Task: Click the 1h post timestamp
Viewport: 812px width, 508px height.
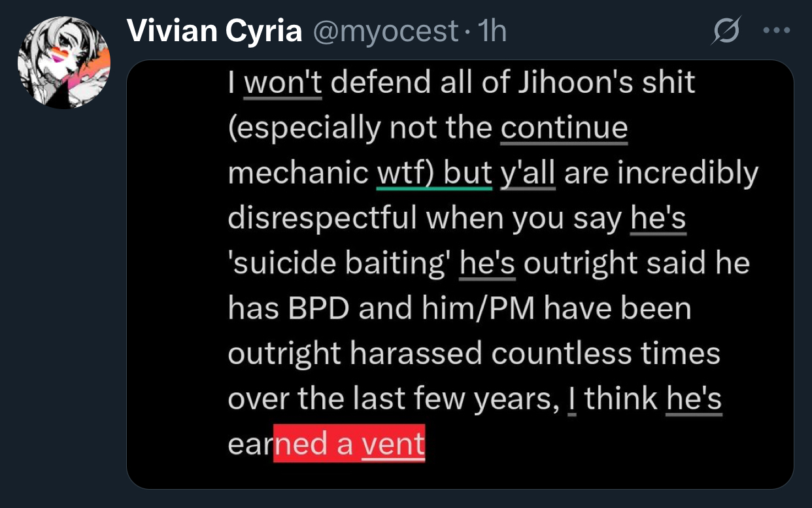Action: (x=492, y=31)
